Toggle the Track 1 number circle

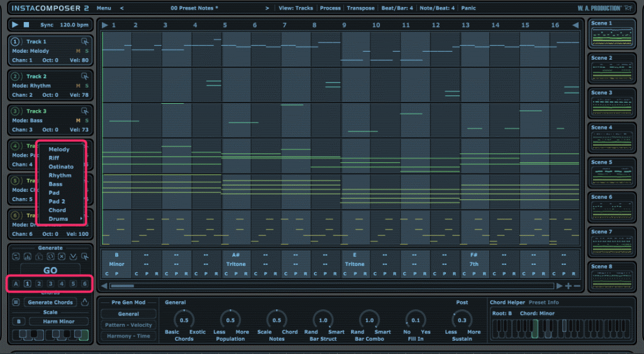click(x=15, y=41)
